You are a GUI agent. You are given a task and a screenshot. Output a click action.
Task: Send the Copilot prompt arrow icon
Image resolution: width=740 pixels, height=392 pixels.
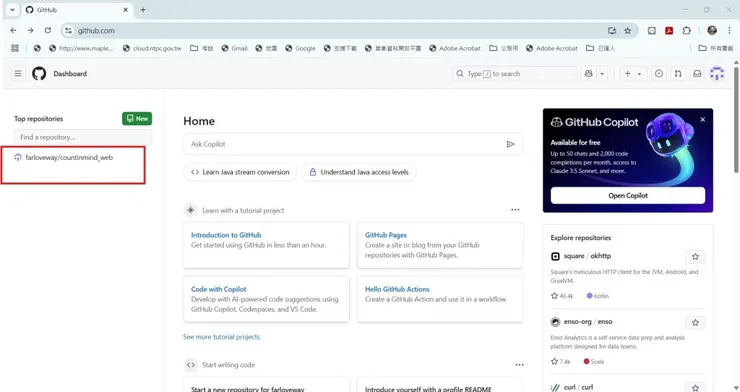point(510,144)
